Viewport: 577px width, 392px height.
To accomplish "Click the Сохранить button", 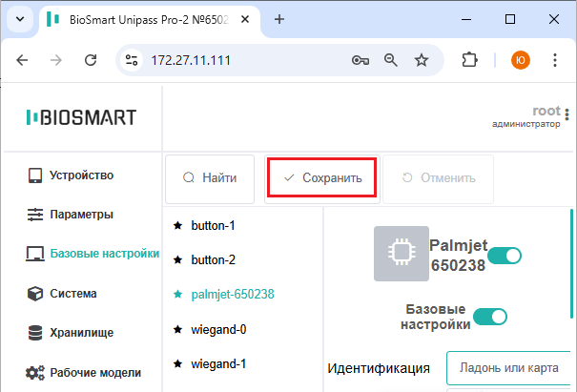I will (322, 178).
